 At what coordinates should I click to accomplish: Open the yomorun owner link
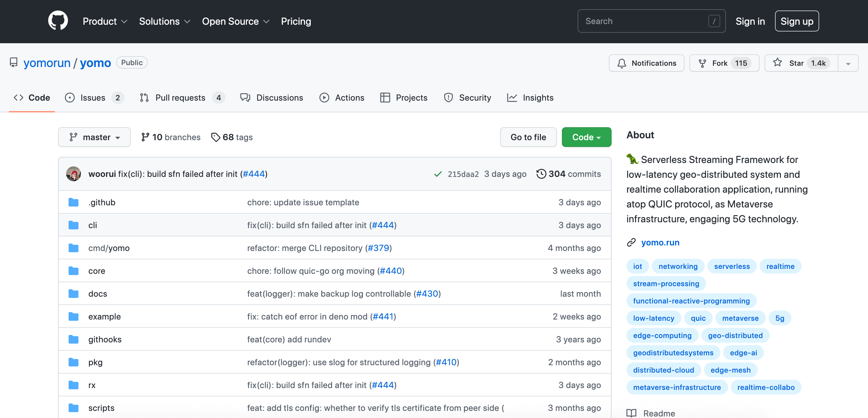[47, 63]
